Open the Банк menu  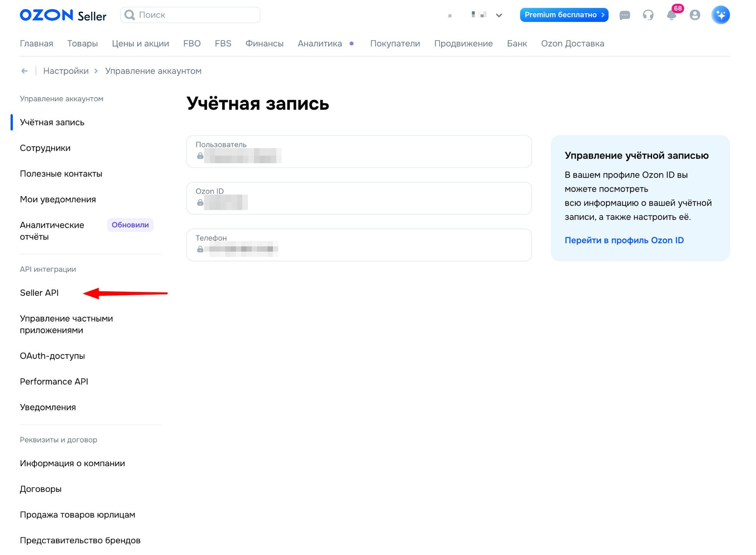click(x=517, y=43)
